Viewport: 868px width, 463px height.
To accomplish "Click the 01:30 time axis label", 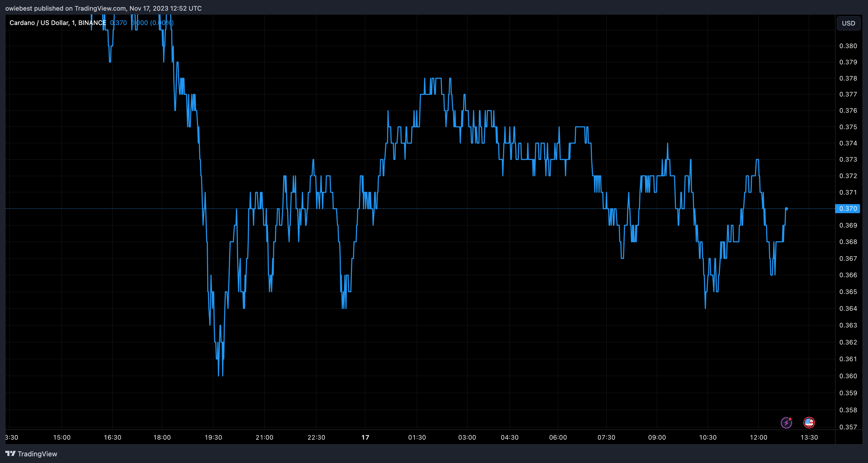I will coord(417,437).
